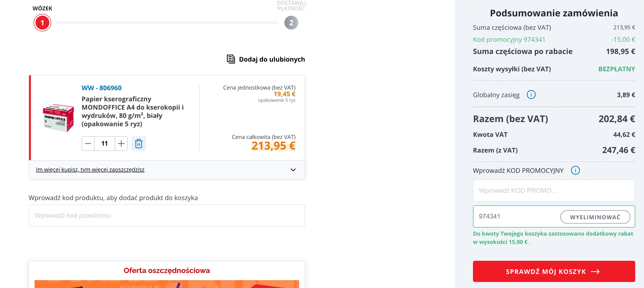The height and width of the screenshot is (288, 644).
Task: Open info icon next to Globalny zasięg
Action: click(x=531, y=95)
